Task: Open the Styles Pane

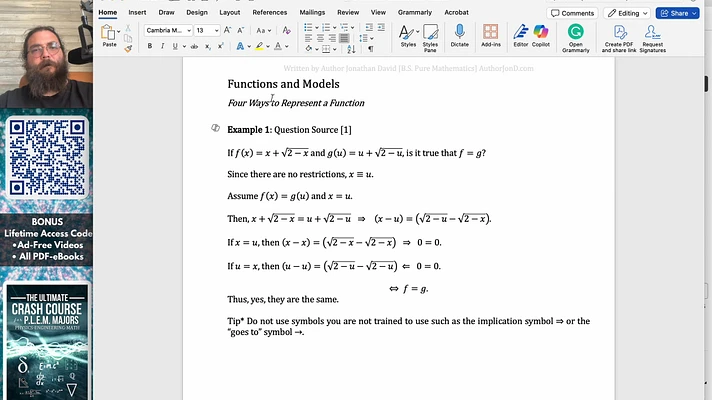Action: pos(430,38)
